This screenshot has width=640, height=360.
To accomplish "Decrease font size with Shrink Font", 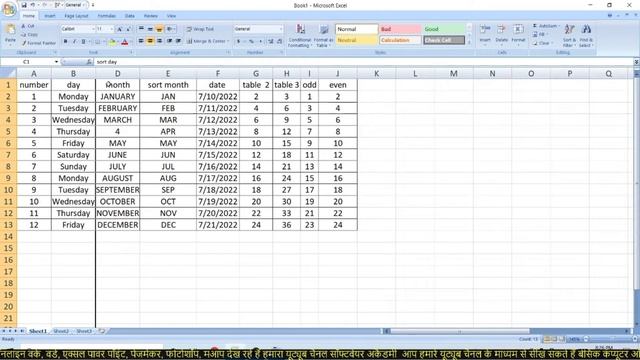I will (x=128, y=29).
